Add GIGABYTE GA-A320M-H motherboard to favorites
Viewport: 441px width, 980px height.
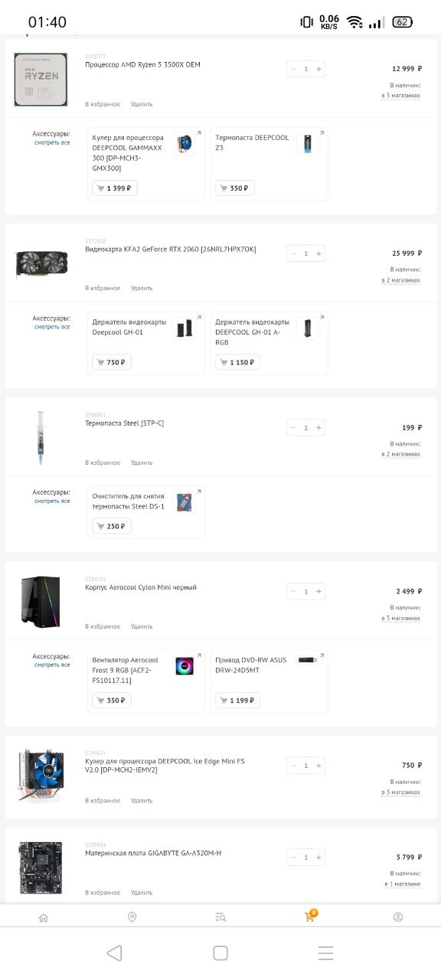coord(103,893)
